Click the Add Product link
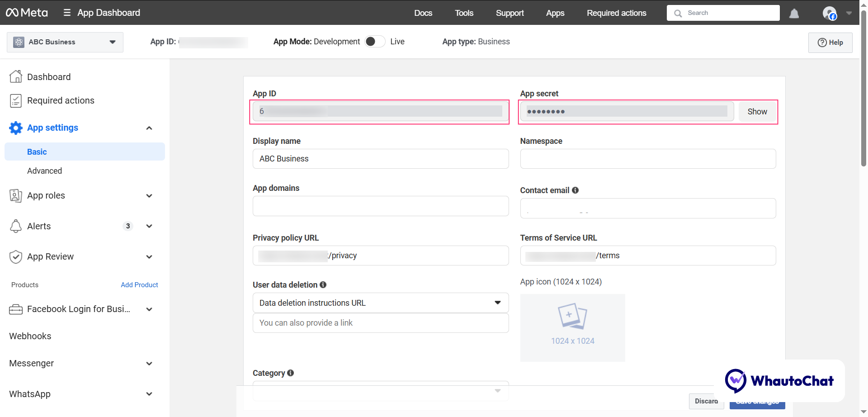Screen dimensions: 868x417 [139, 284]
